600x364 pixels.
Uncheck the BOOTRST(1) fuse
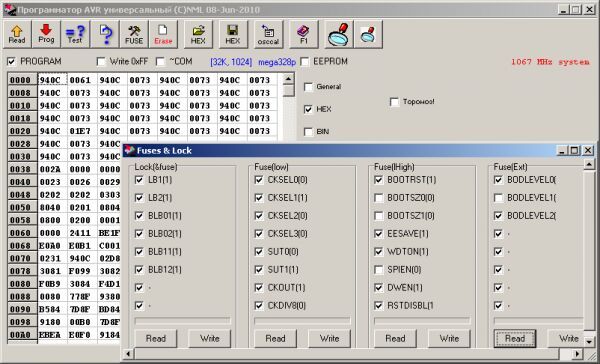(x=379, y=180)
